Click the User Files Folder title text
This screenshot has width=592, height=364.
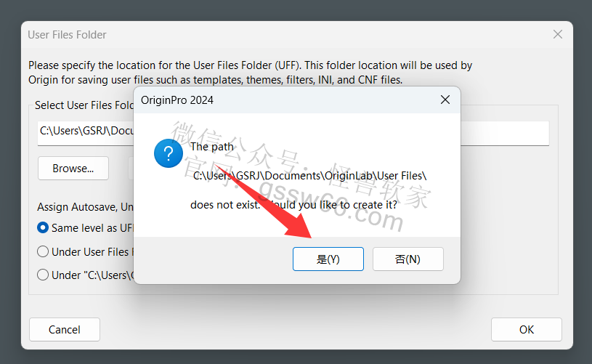tap(68, 35)
